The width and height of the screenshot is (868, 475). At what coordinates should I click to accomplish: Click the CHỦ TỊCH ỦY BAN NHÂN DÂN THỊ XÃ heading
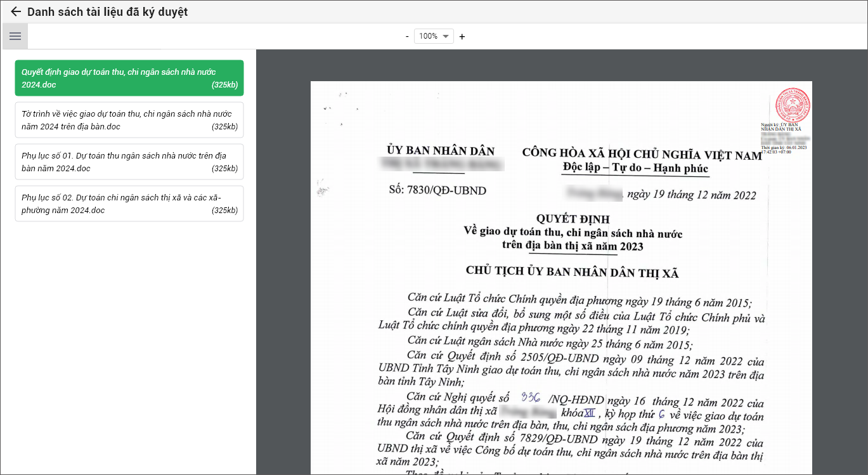pyautogui.click(x=572, y=273)
